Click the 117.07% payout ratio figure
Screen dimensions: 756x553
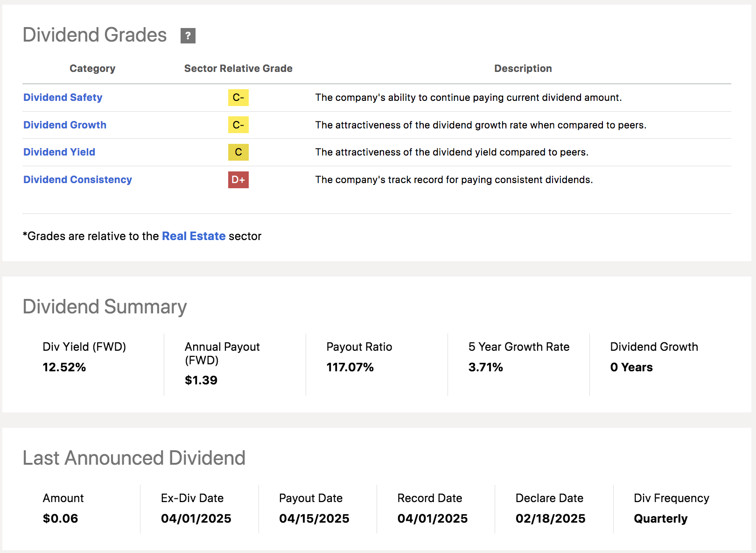tap(350, 368)
